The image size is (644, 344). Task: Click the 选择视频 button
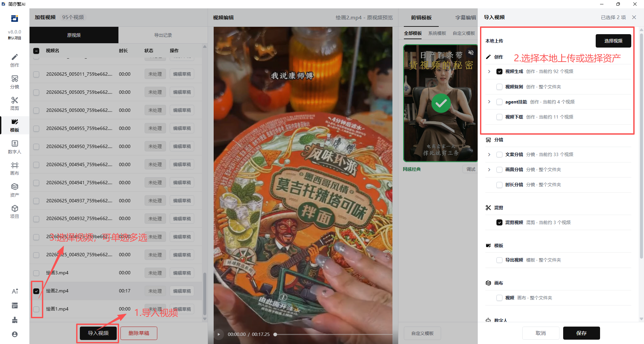[x=613, y=41]
